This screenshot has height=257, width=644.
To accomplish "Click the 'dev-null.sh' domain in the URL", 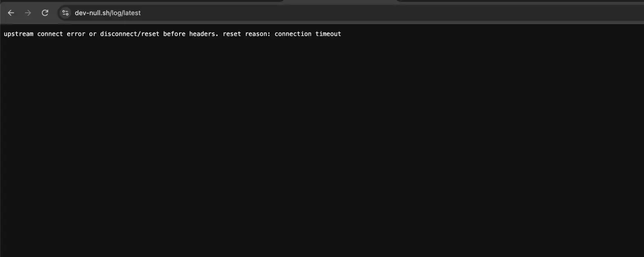I will point(92,13).
